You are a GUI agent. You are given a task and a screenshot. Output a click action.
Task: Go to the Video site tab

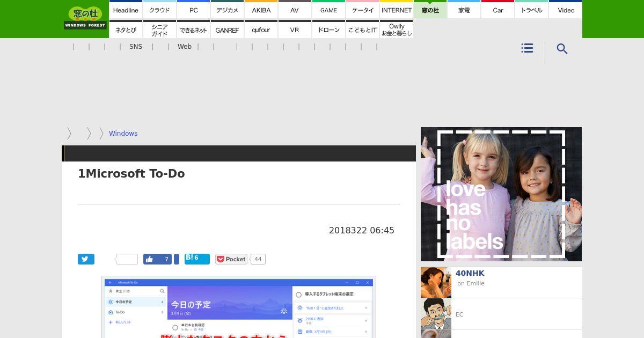(565, 10)
